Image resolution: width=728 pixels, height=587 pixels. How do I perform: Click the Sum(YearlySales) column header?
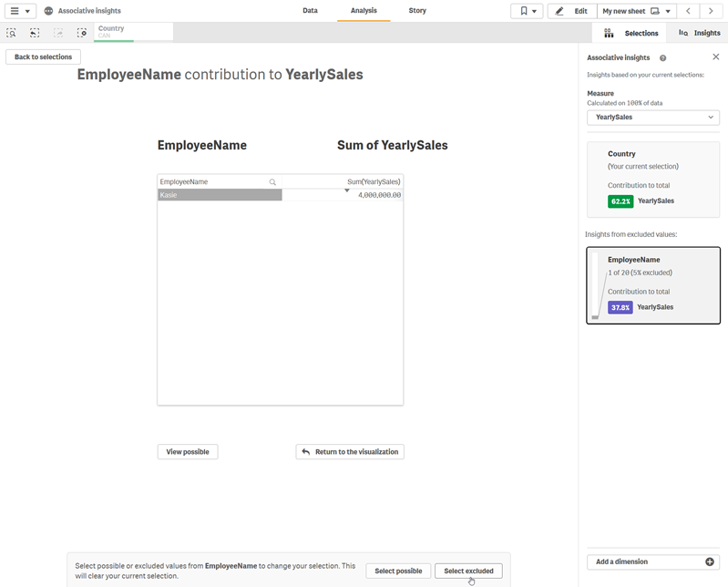pos(374,181)
